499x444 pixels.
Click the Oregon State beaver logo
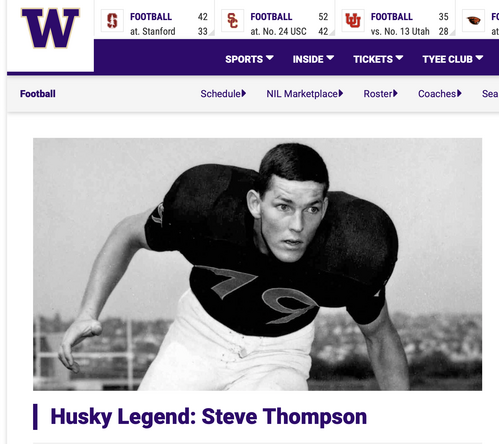coord(473,21)
